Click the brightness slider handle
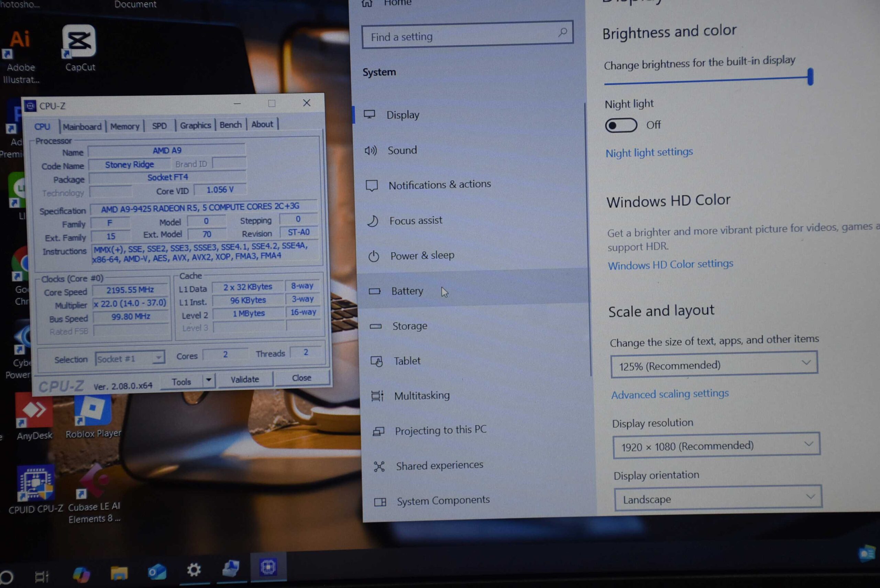The width and height of the screenshot is (880, 588). tap(810, 77)
